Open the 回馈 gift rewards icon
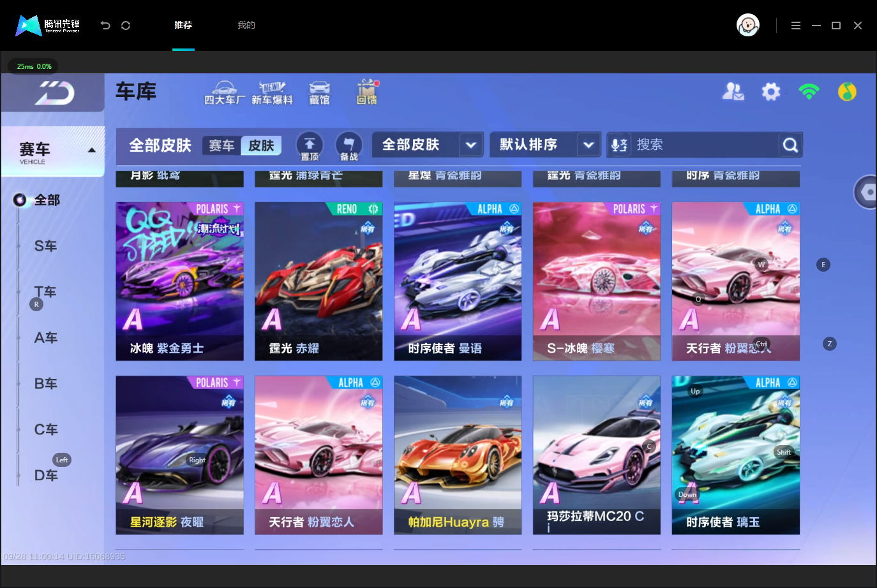 [x=367, y=92]
